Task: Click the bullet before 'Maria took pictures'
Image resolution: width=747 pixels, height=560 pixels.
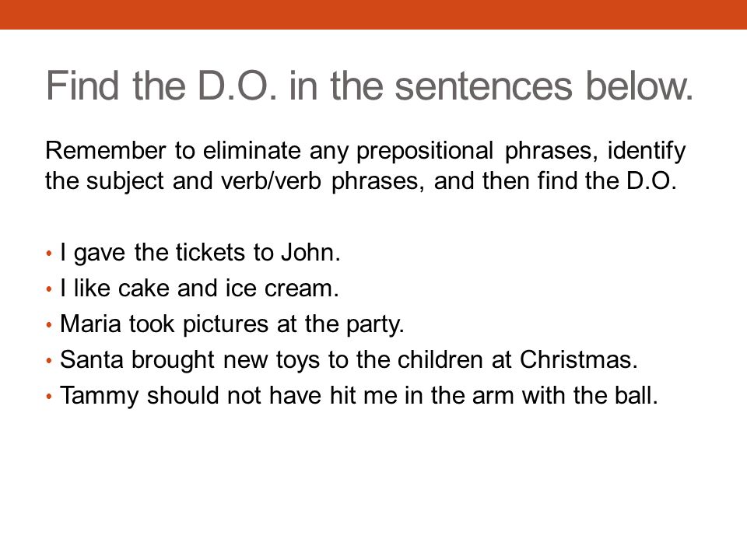Action: click(48, 325)
